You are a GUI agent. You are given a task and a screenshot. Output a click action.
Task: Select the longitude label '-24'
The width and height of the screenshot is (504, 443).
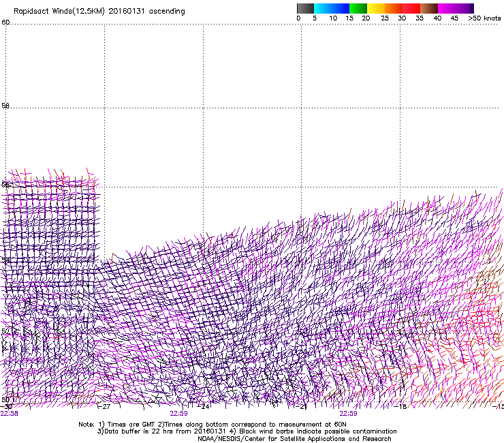pos(203,407)
